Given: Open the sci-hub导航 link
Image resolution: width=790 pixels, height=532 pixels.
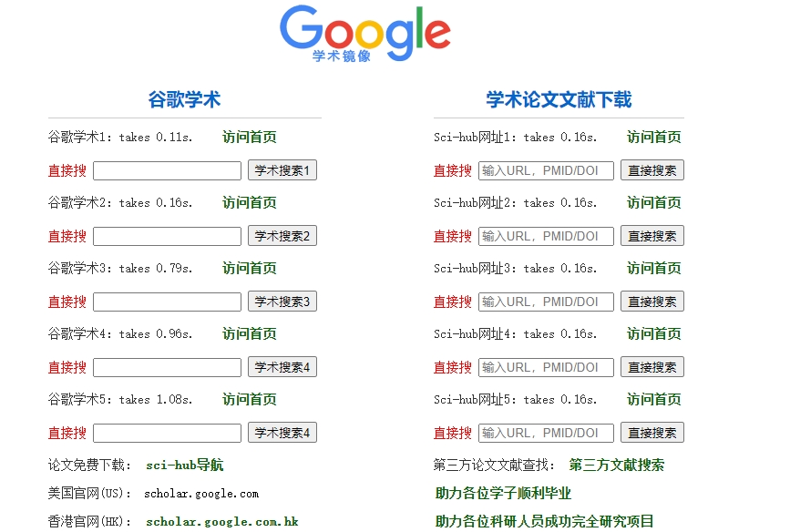Looking at the screenshot, I should (x=184, y=465).
